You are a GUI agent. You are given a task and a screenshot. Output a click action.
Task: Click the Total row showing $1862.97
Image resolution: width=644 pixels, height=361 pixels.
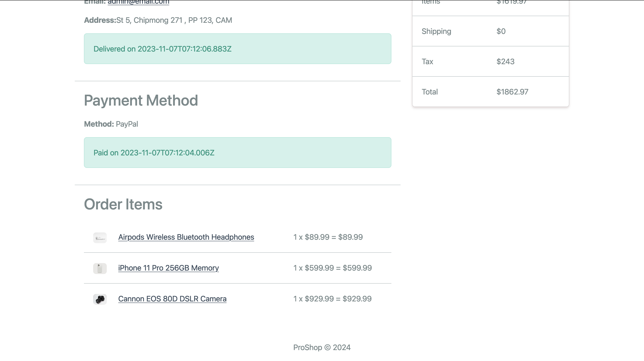point(490,92)
